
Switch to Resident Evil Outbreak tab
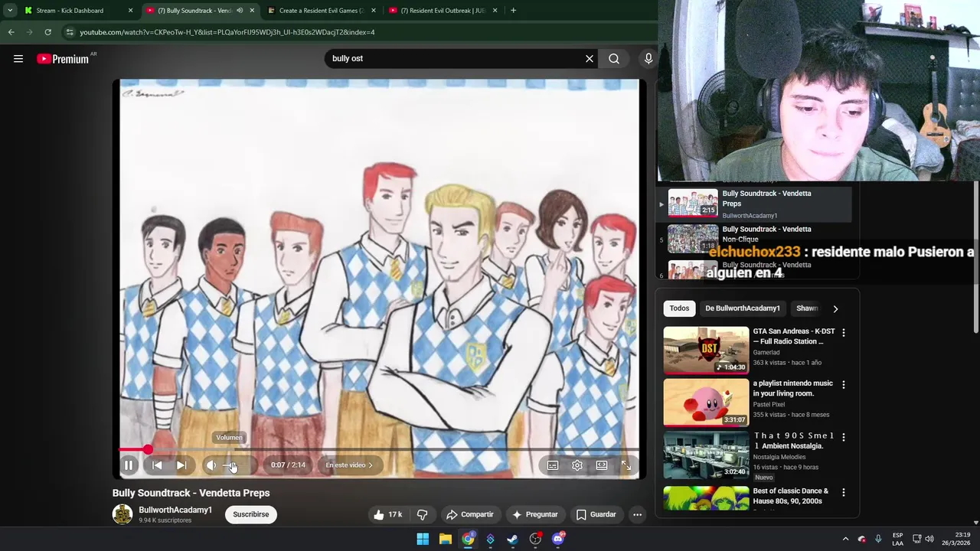[x=442, y=11]
